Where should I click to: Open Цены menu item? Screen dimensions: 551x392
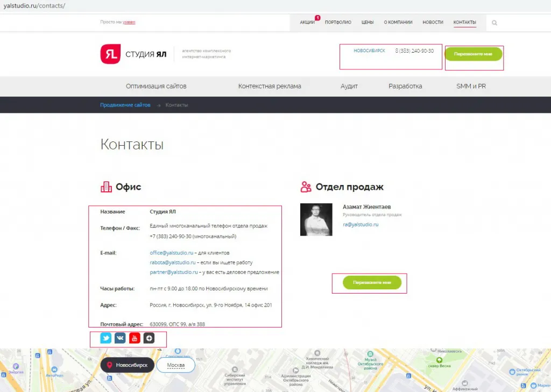[x=368, y=22]
